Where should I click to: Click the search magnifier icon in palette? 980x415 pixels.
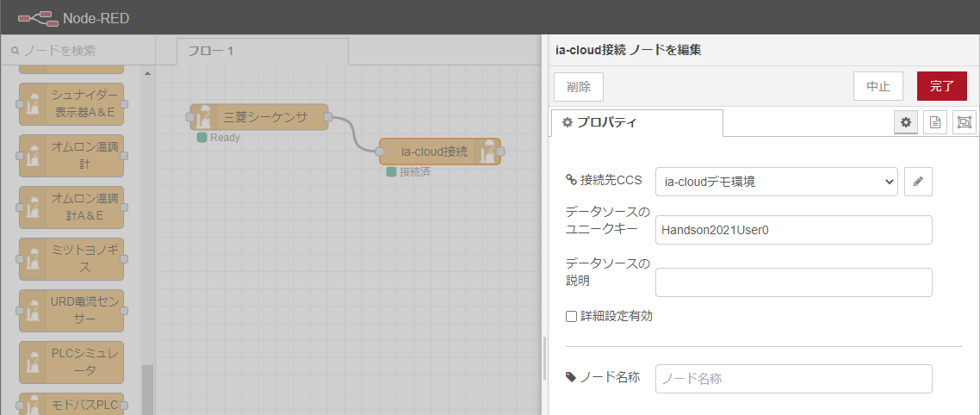16,51
